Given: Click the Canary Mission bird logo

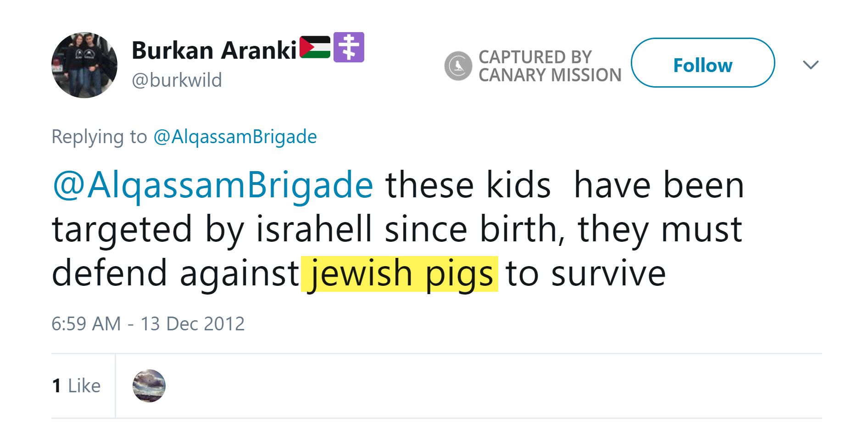Looking at the screenshot, I should (x=458, y=66).
